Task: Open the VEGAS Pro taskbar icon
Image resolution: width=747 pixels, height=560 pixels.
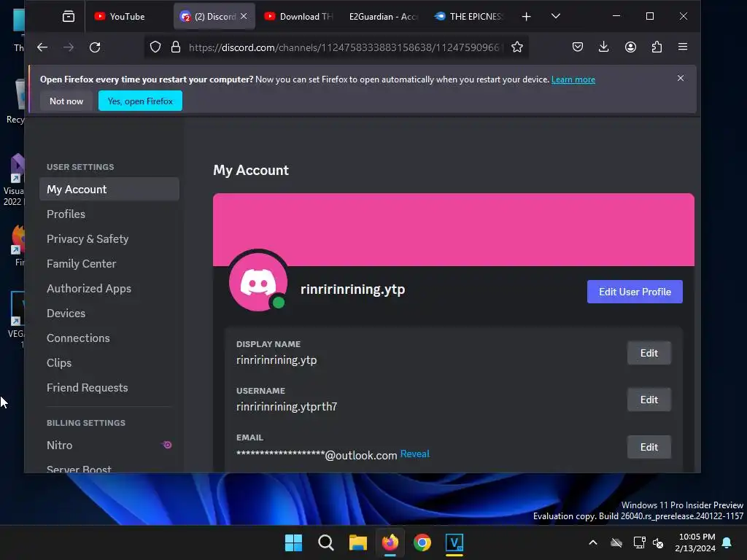Action: click(454, 542)
